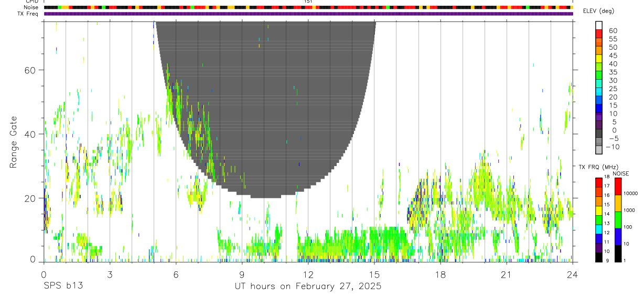Select the orange NOISE swatch between 1000 and 10000

tap(618, 203)
